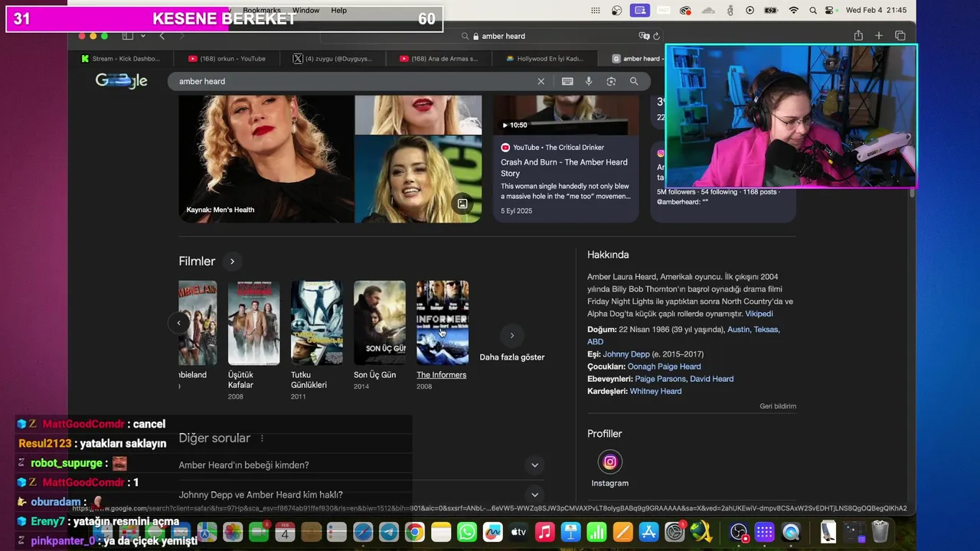Open options dots next to Diğer sorular
This screenshot has height=551, width=980.
click(x=262, y=439)
